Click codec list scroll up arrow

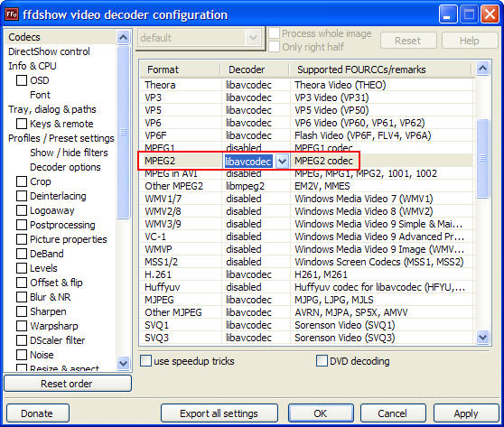483,68
